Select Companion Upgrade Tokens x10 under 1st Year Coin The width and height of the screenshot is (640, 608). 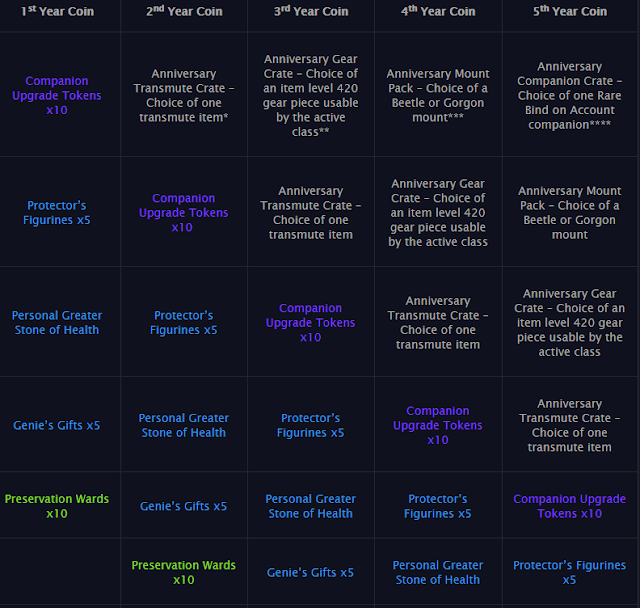tap(57, 95)
